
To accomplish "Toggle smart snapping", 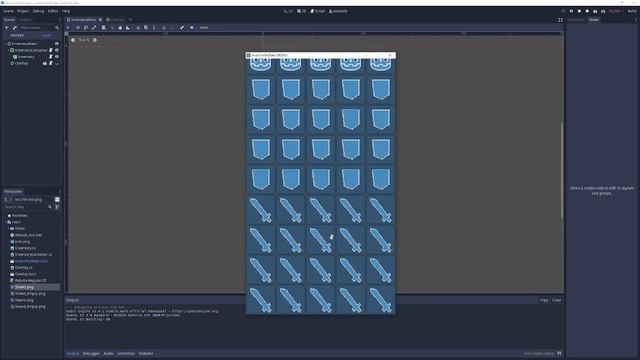I will click(x=138, y=28).
